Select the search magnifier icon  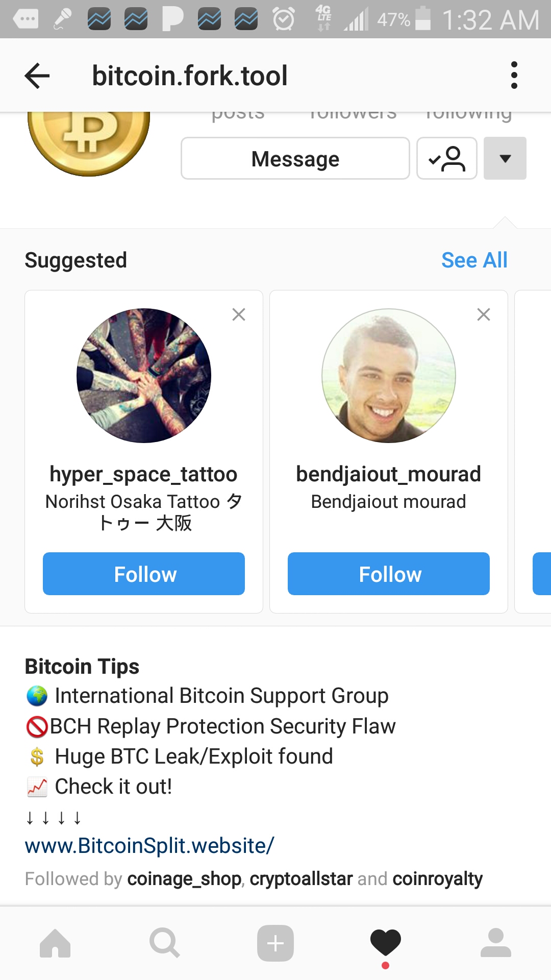[x=165, y=943]
